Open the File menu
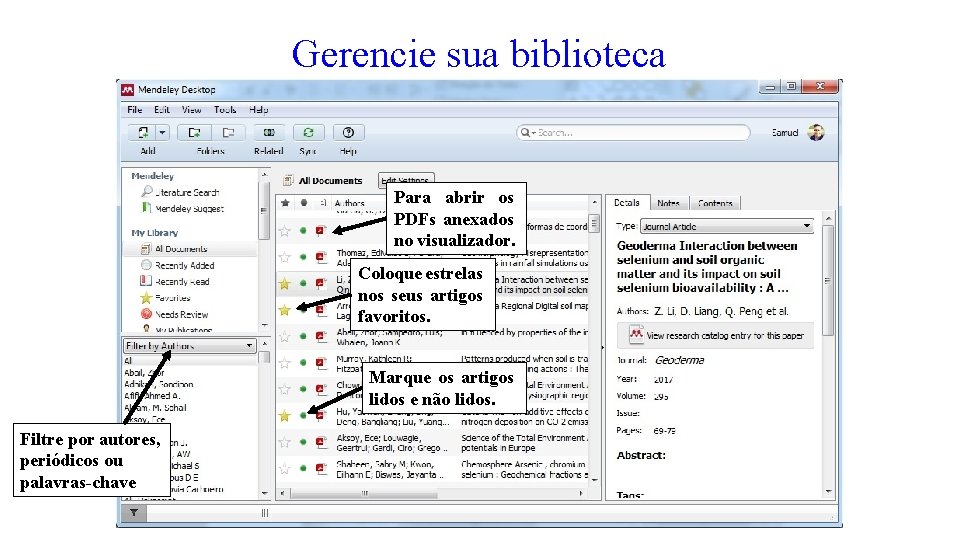Screen dimensions: 960x540 click(x=135, y=110)
